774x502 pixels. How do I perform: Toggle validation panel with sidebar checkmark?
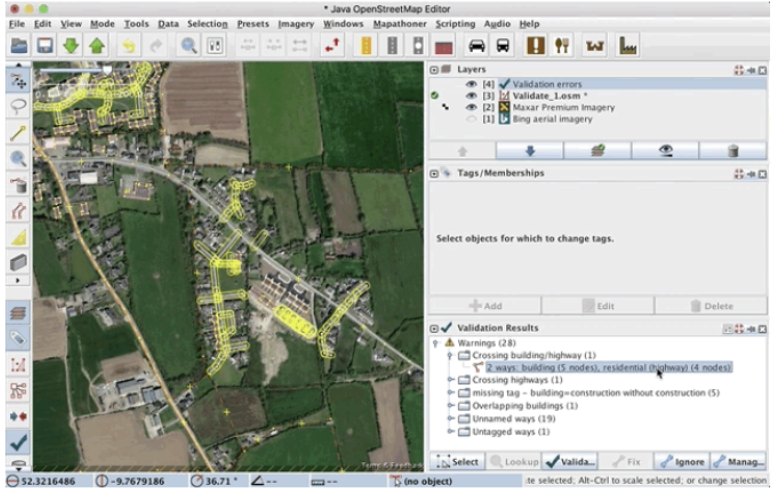point(18,442)
